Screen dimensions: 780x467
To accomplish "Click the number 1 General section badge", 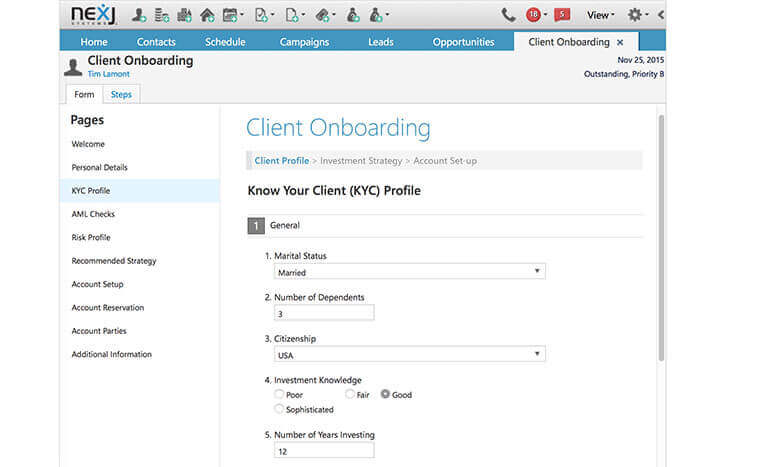I will tap(256, 226).
